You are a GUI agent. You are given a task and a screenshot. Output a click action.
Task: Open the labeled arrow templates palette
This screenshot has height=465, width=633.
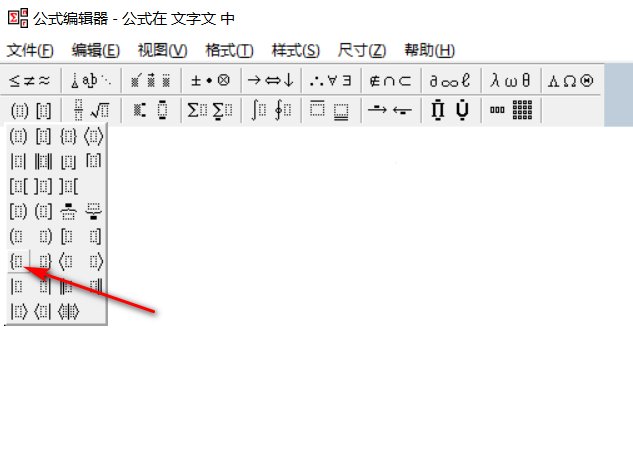[x=390, y=110]
